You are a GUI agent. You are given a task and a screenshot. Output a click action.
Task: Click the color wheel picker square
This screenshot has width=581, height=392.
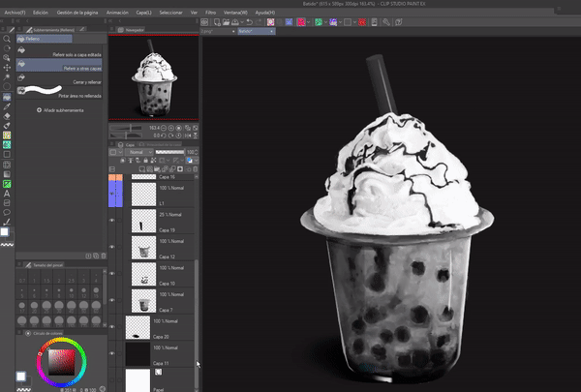click(x=59, y=361)
